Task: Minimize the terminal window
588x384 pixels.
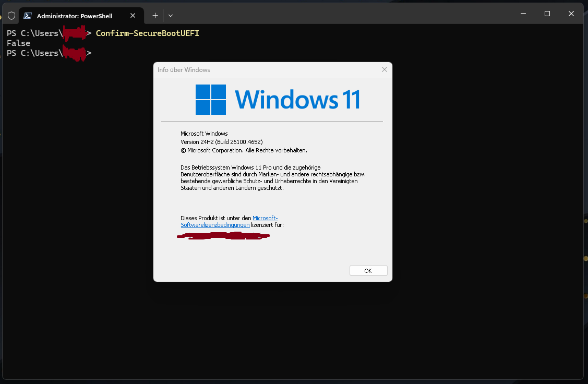Action: 522,14
